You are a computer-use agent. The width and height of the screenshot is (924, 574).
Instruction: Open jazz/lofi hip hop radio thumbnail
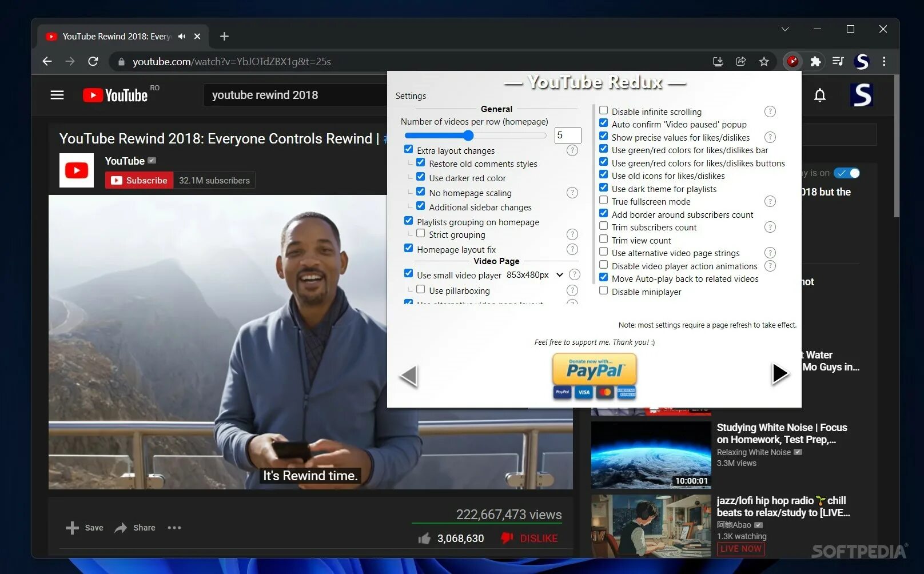pos(651,526)
